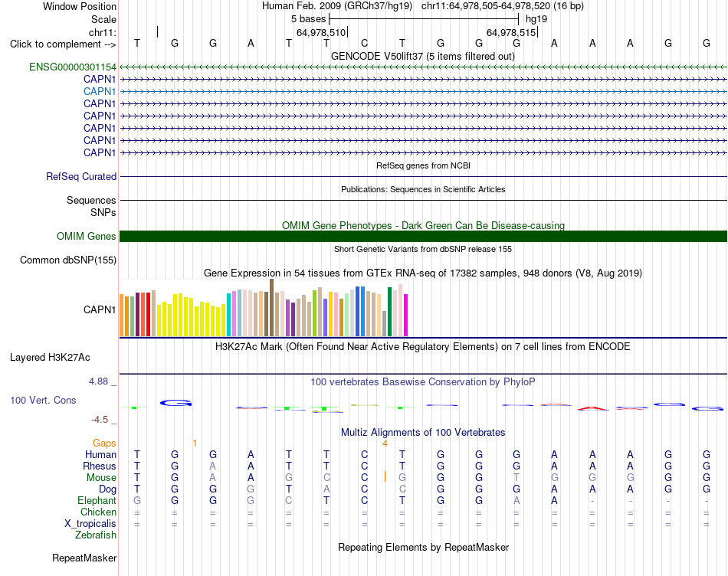Click the light blue CAPN1 transcript label
The height and width of the screenshot is (576, 728).
[x=100, y=91]
